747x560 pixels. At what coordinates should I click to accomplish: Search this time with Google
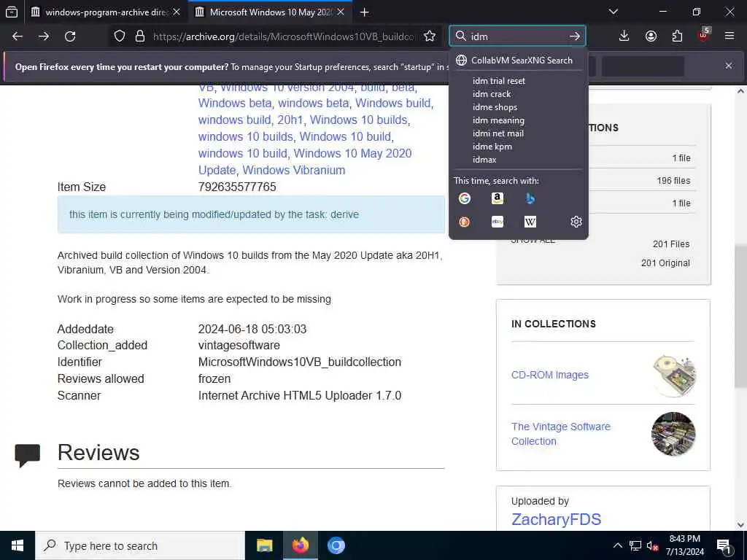[x=465, y=198]
